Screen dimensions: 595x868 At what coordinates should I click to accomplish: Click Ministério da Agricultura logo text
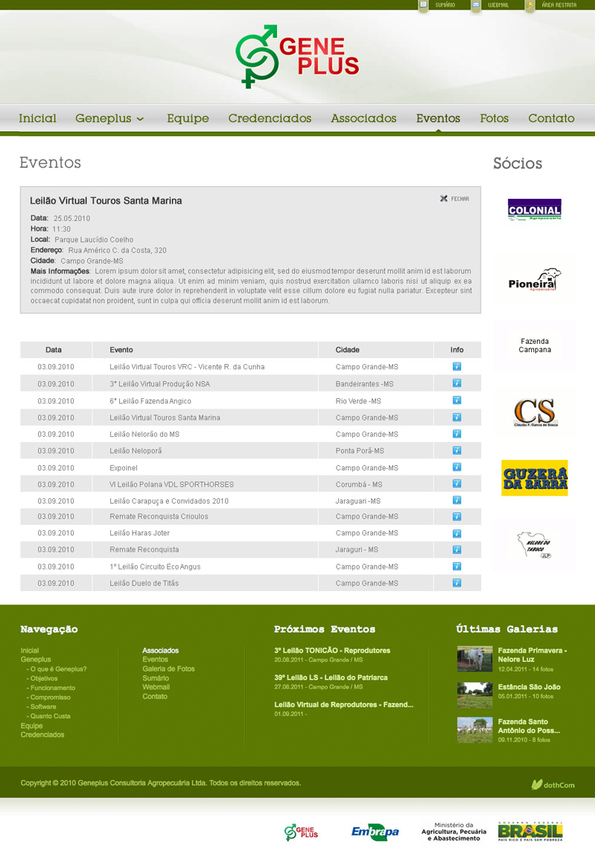pyautogui.click(x=454, y=832)
